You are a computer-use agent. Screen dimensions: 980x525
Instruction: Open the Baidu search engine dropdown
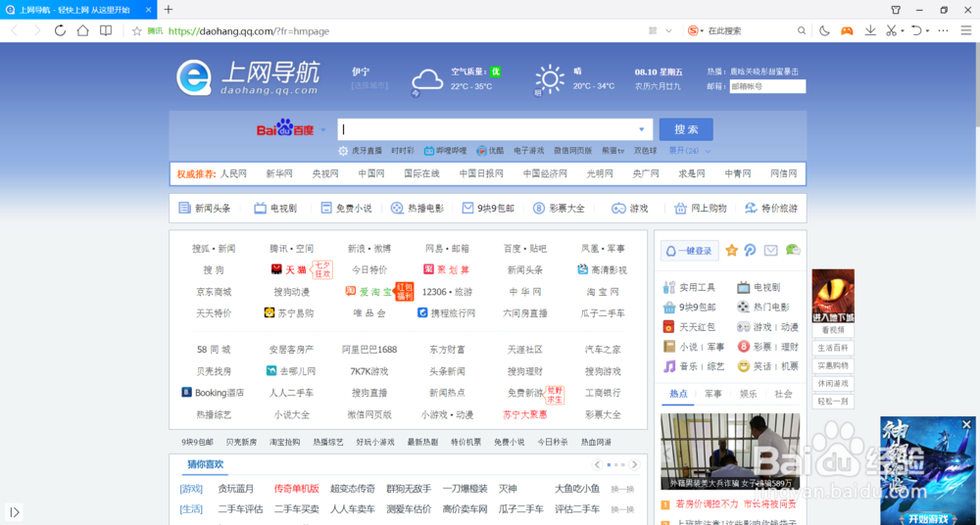323,130
